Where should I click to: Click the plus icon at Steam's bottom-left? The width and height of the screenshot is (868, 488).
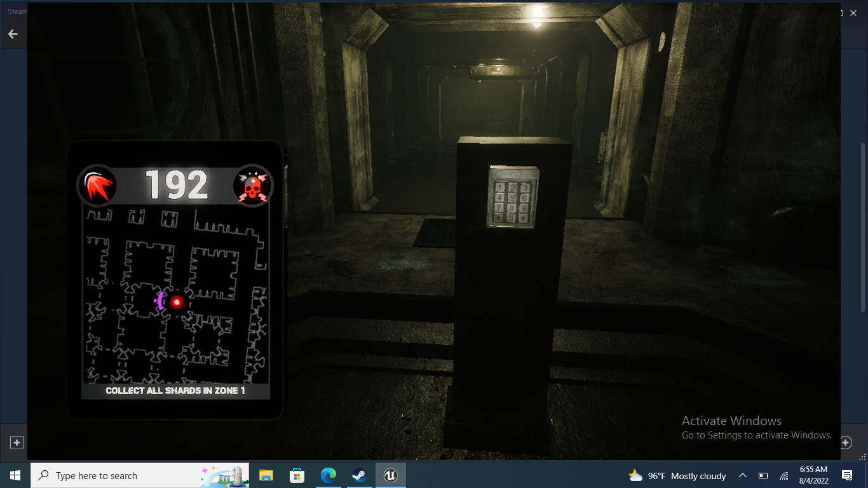[17, 442]
